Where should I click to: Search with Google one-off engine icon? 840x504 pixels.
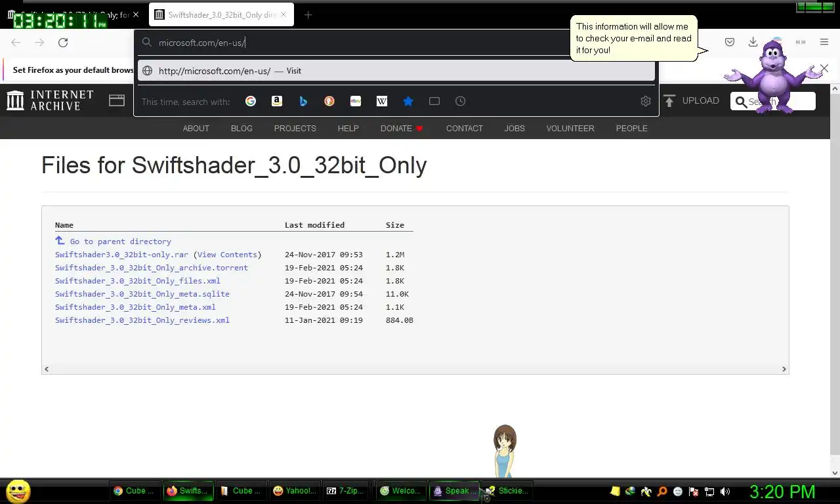pyautogui.click(x=251, y=101)
